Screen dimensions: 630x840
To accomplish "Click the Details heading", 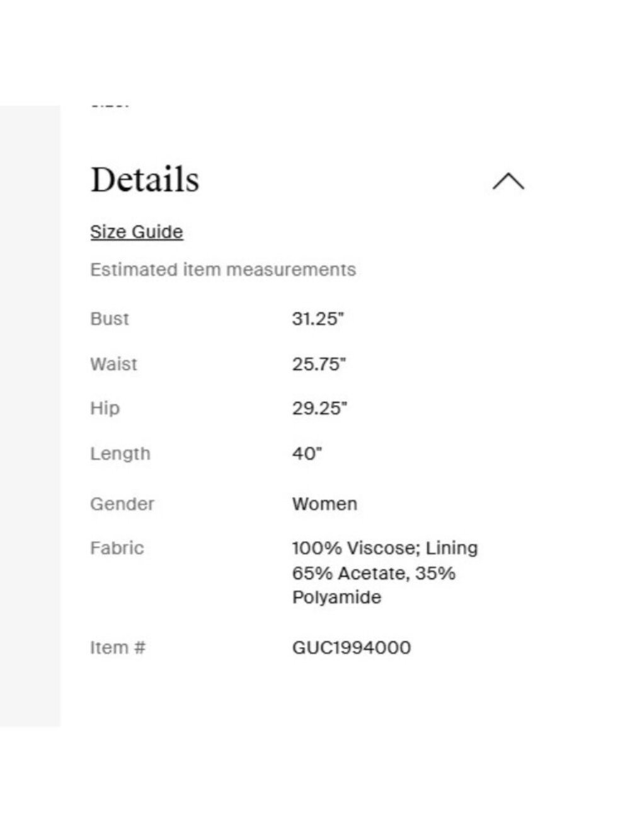I will pos(145,180).
